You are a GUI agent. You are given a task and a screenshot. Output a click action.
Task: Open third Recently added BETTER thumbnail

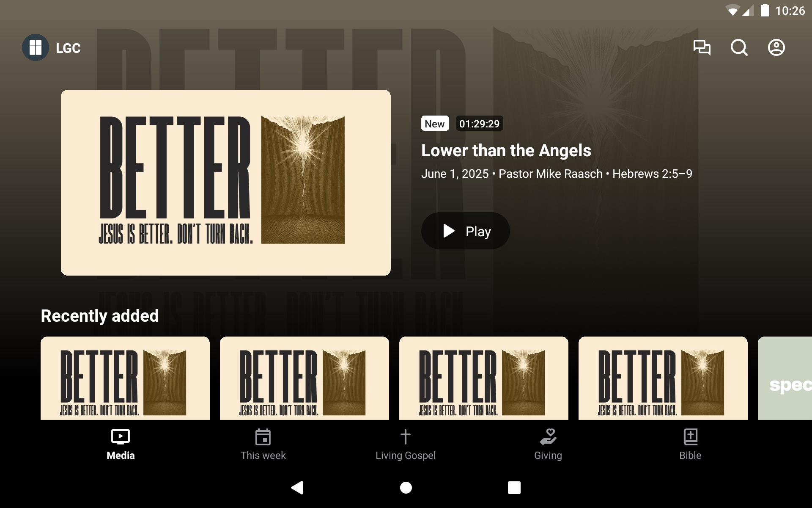coord(484,378)
